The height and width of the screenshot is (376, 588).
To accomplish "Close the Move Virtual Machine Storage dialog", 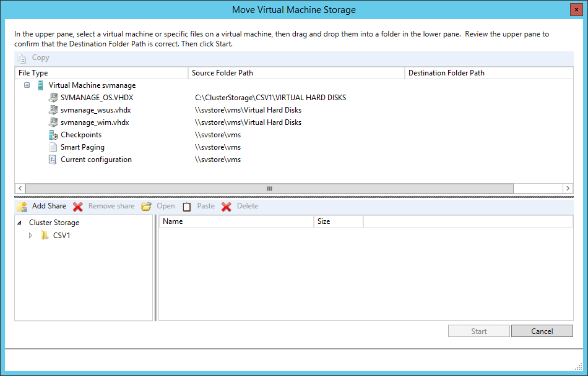I will point(576,10).
